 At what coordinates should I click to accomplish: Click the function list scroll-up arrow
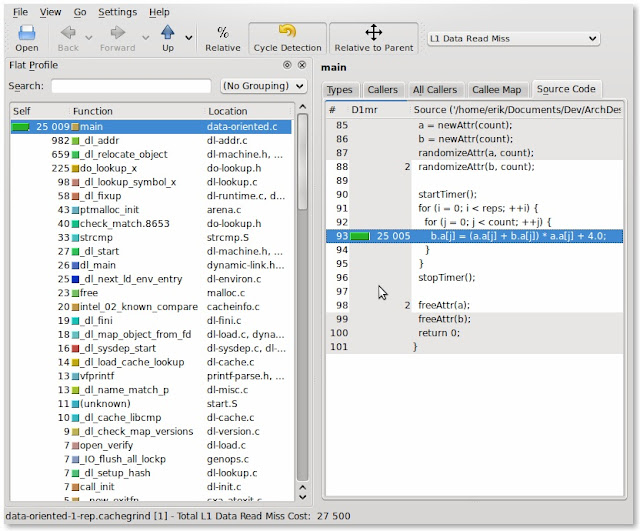302,107
